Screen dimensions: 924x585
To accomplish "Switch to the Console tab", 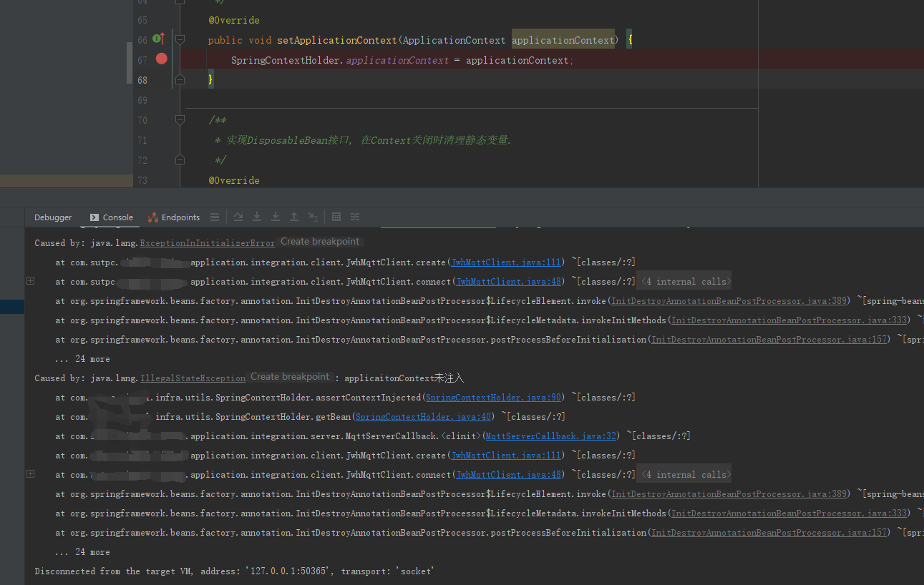I will [x=117, y=217].
